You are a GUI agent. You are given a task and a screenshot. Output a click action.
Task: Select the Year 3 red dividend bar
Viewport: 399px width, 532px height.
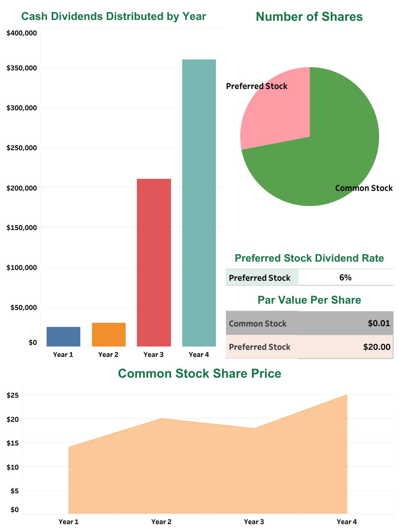(x=154, y=262)
